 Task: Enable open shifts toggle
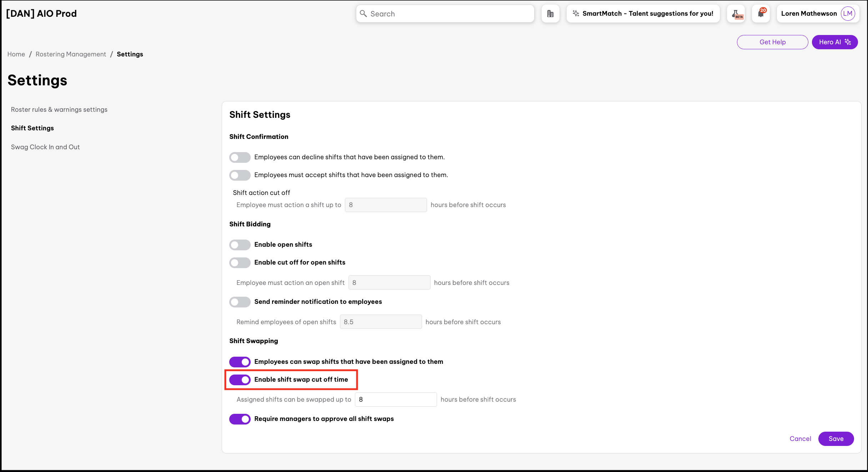[240, 245]
